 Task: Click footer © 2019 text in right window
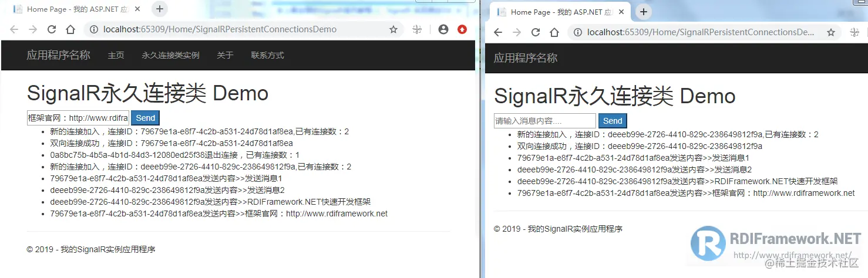point(558,229)
